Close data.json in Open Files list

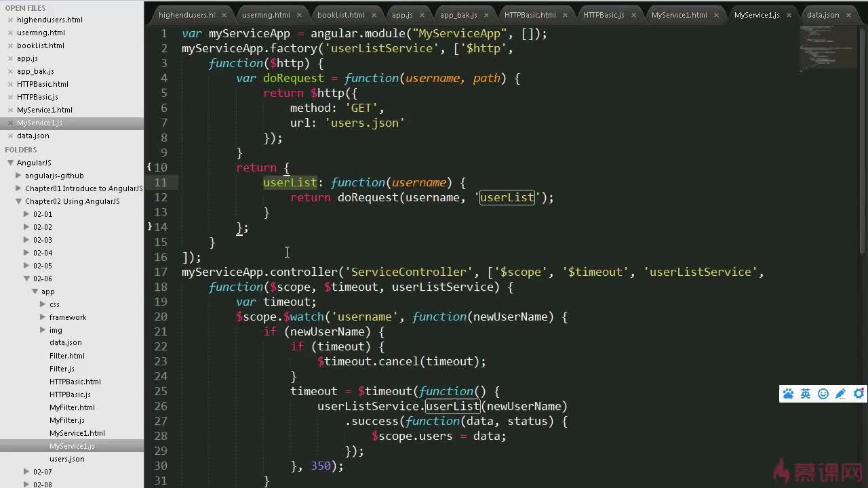[x=10, y=136]
